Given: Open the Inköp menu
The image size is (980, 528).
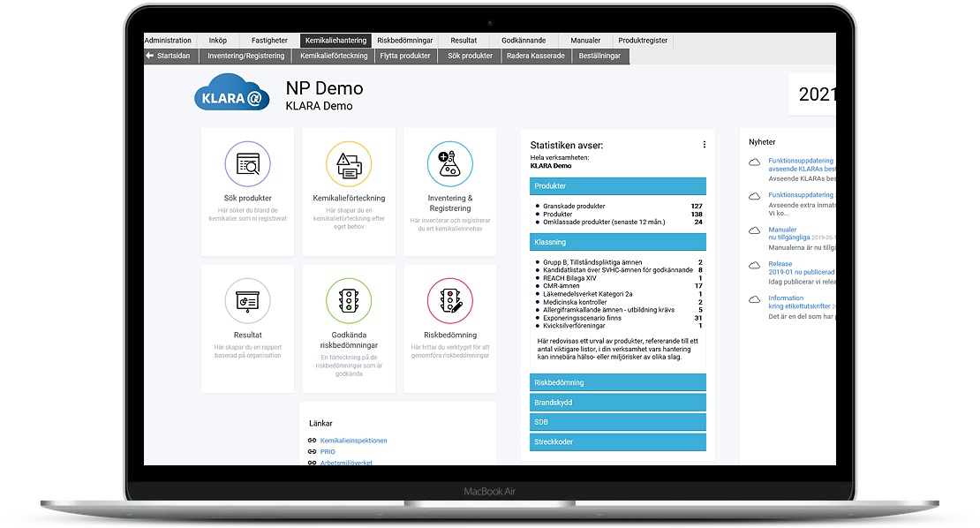Looking at the screenshot, I should (218, 41).
